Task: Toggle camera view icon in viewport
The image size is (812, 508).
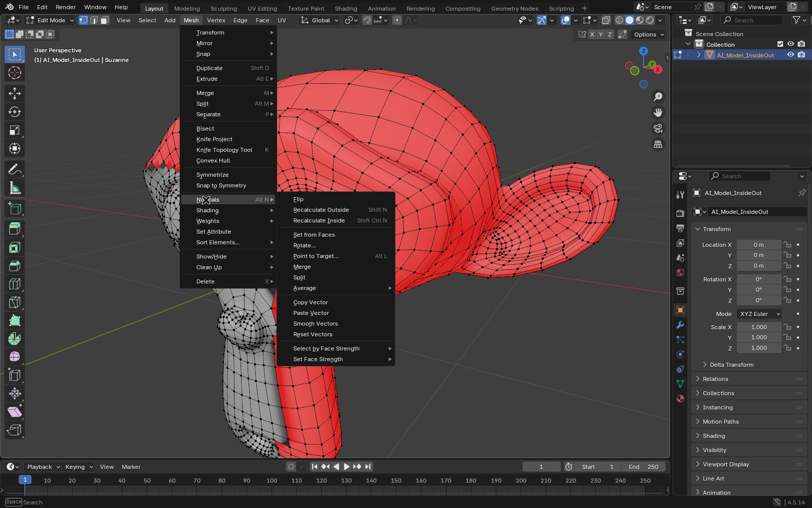Action: 658,129
